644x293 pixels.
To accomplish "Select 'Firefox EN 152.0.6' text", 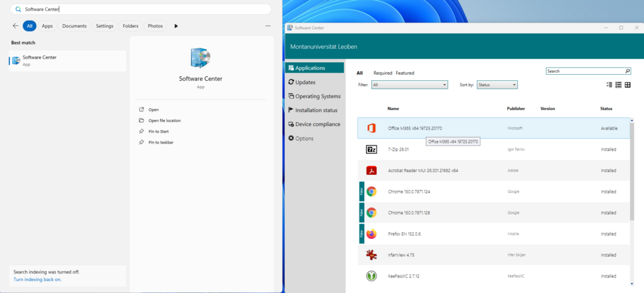I will [x=405, y=234].
